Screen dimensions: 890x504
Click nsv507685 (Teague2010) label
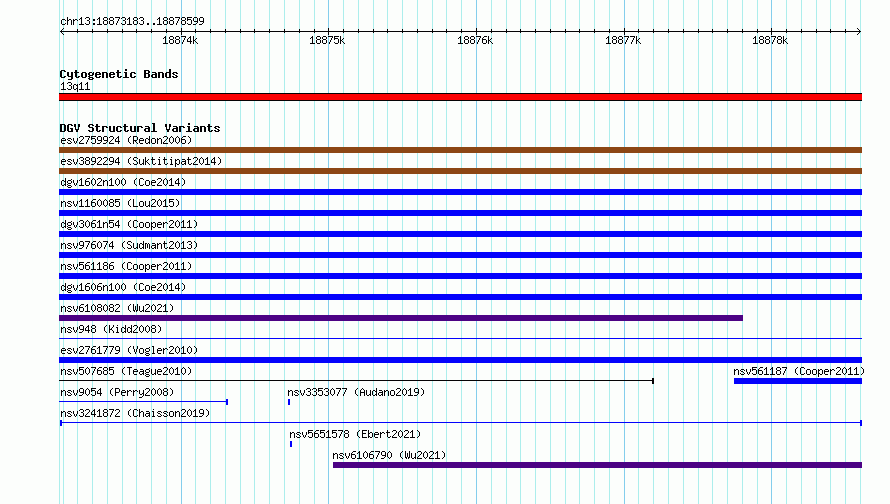coord(126,371)
